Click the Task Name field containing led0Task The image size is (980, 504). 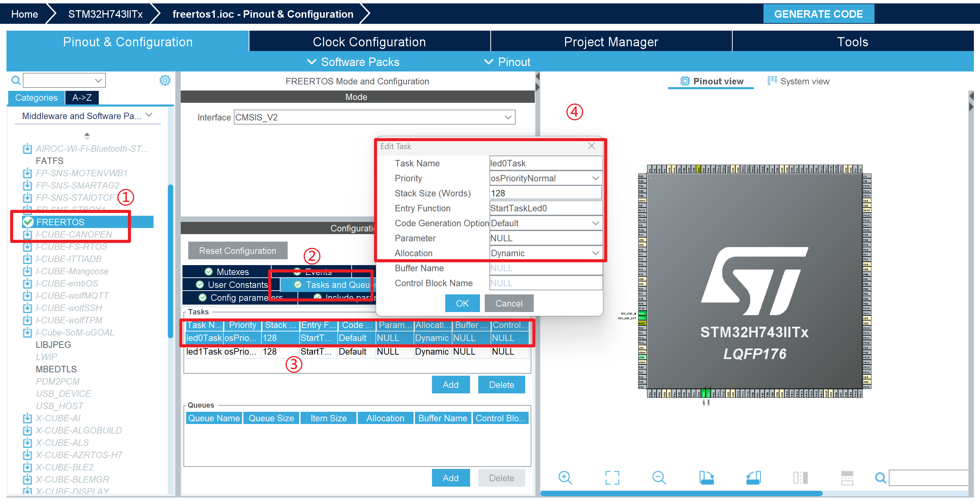[546, 163]
